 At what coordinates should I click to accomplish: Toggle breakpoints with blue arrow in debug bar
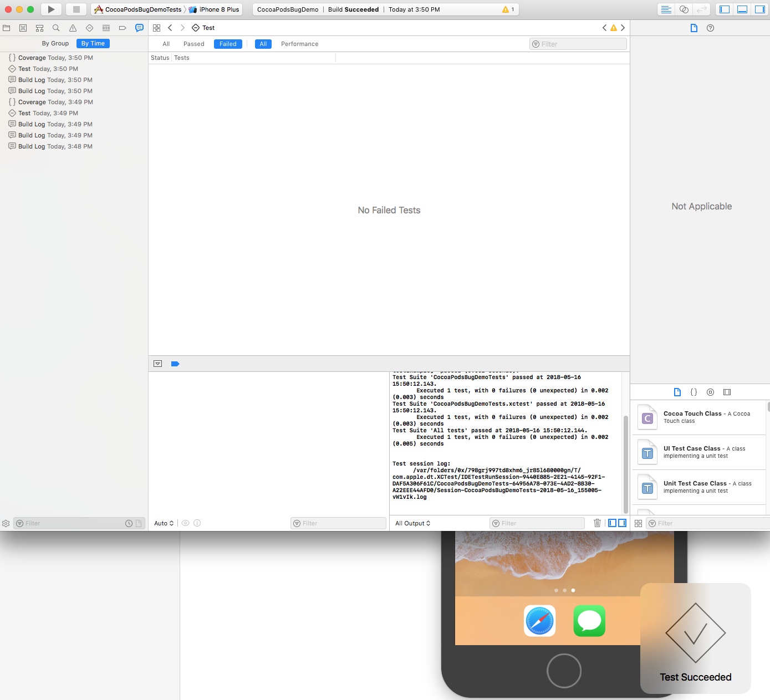(x=175, y=364)
